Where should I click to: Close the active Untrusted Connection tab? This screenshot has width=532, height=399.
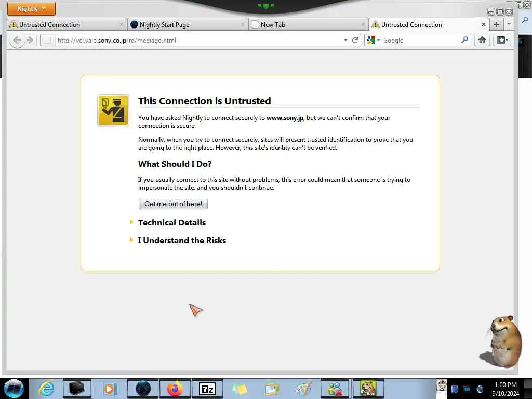tap(484, 24)
